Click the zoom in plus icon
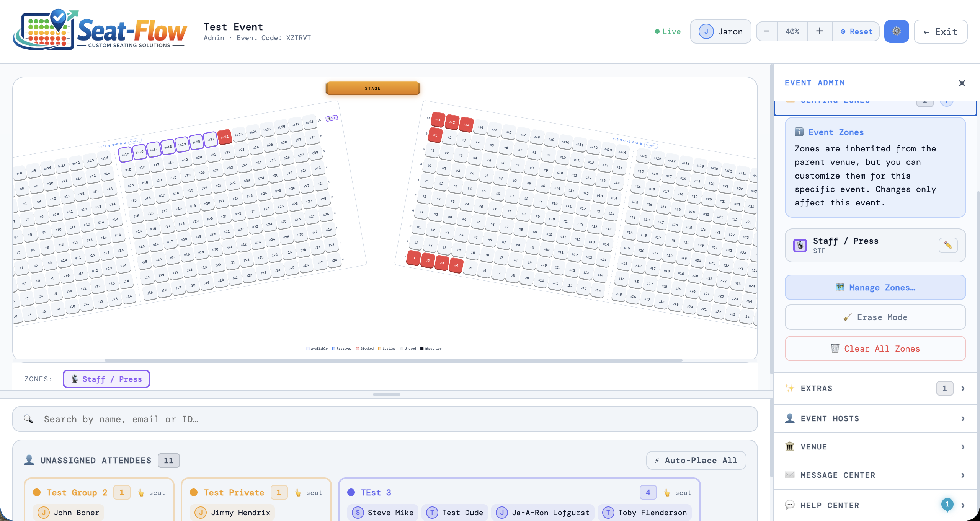 click(820, 31)
